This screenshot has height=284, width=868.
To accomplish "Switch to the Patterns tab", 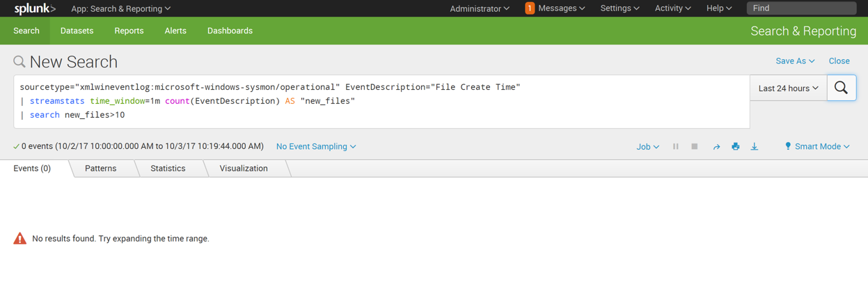I will point(101,168).
